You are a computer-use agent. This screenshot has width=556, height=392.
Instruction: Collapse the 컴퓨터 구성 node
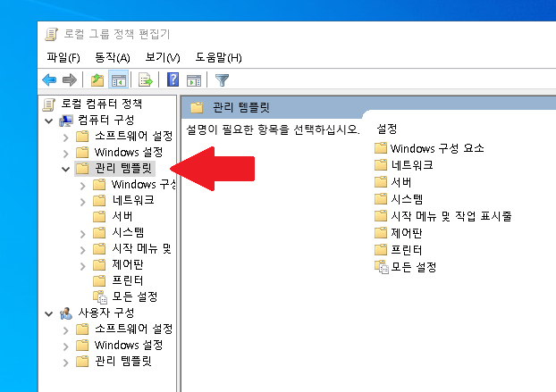(x=49, y=121)
